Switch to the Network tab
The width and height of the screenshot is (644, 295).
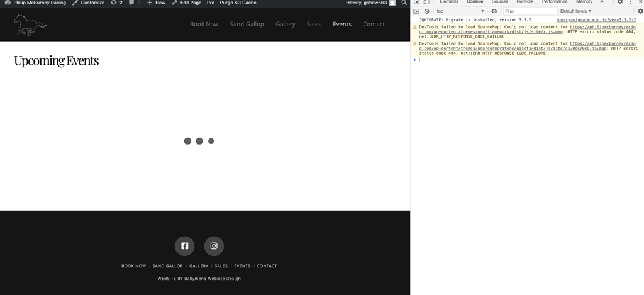[x=525, y=3]
